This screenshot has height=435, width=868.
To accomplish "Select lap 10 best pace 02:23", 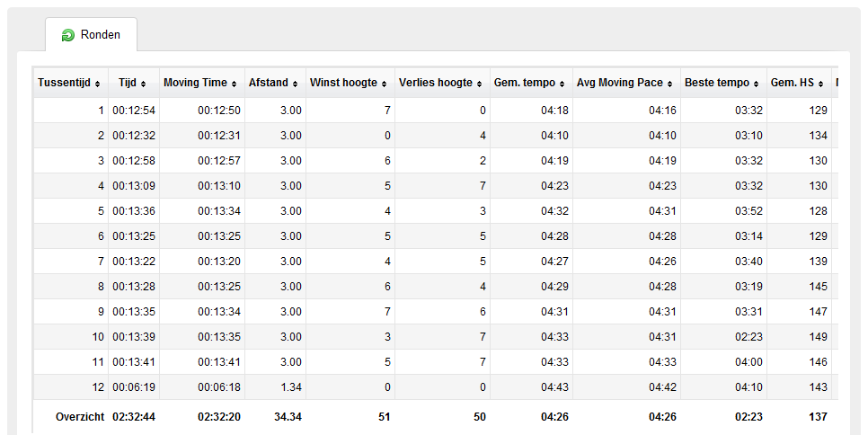I will (x=748, y=336).
